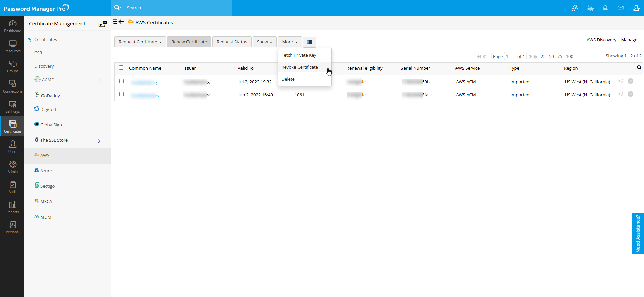Open the Request Certificate dropdown
Image resolution: width=644 pixels, height=297 pixels.
(140, 42)
